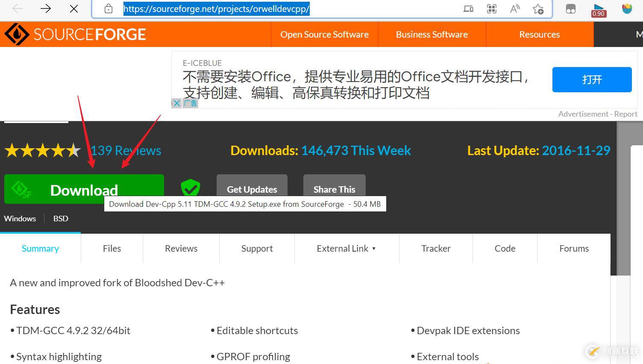Close the ad with the X icon
643x364 pixels.
[176, 103]
